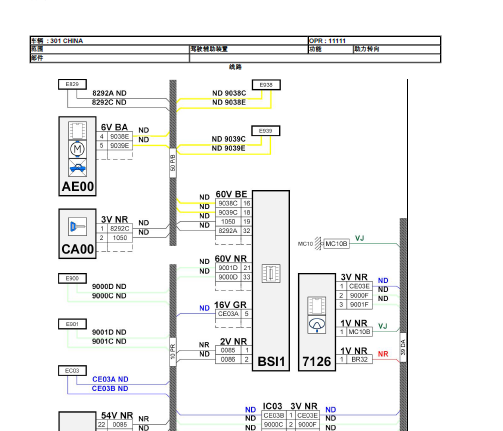Click the 9000C cell in the IC03 connector
The height and width of the screenshot is (431, 503).
(x=275, y=424)
